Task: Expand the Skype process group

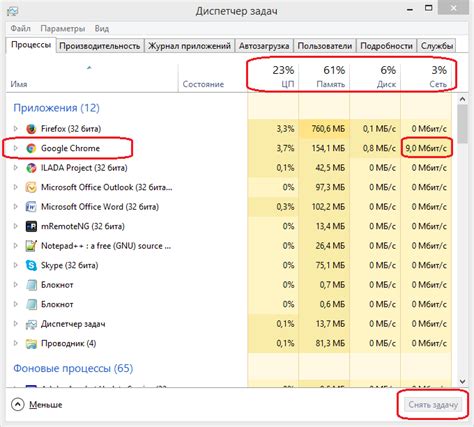Action: 15,265
